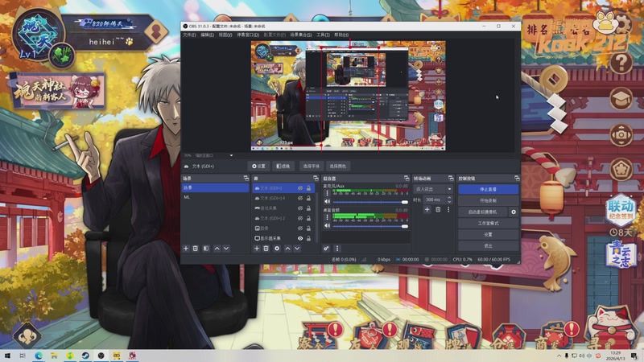Open source properties gear icon in 源 dock
Screen dimensions: 644x362
click(277, 249)
